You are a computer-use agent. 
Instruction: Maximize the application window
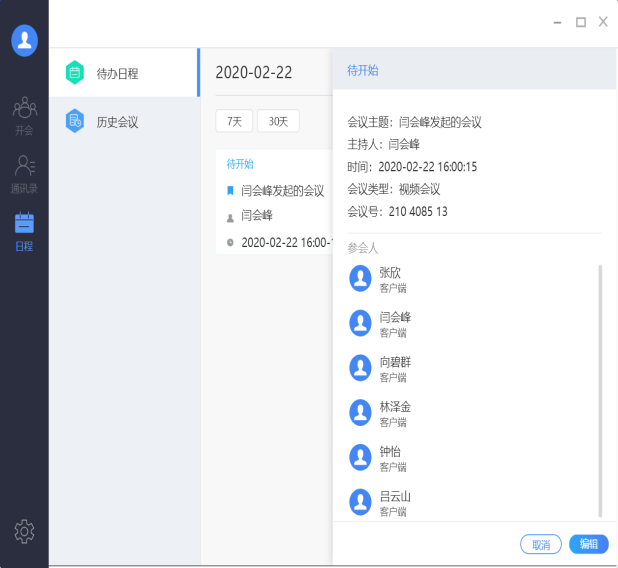click(581, 21)
